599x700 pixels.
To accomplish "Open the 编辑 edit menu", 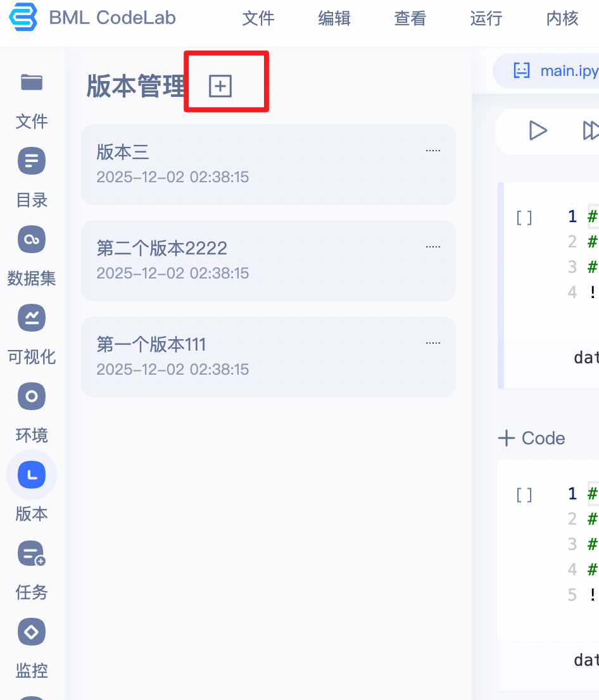I will click(334, 19).
